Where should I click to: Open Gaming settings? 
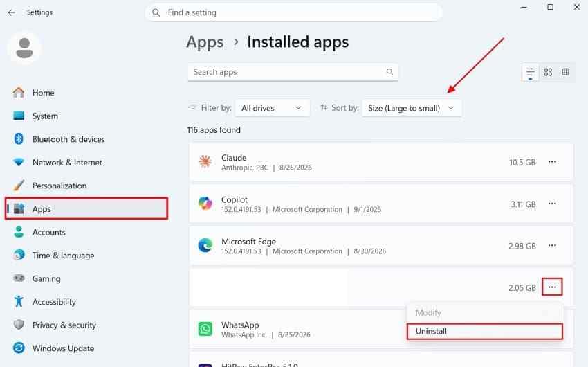[x=86, y=278]
